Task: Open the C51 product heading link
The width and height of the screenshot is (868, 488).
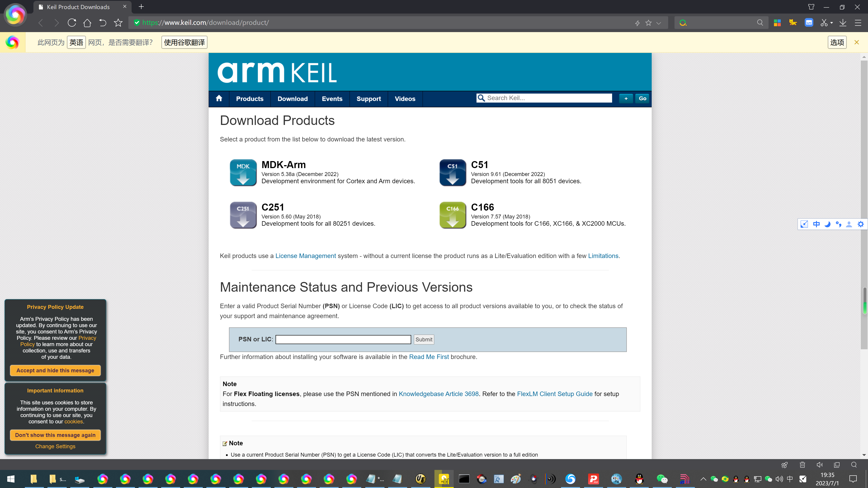Action: click(x=479, y=165)
